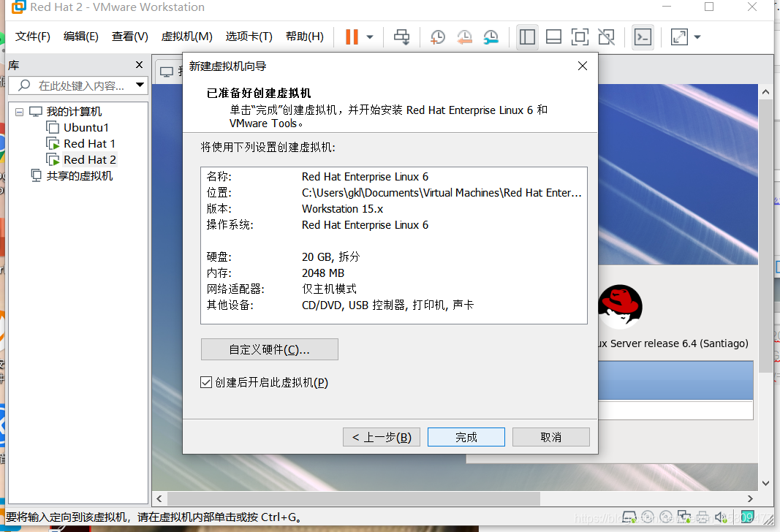Viewport: 780px width, 532px height.
Task: Click the printer status bar icon
Action: pos(703,517)
